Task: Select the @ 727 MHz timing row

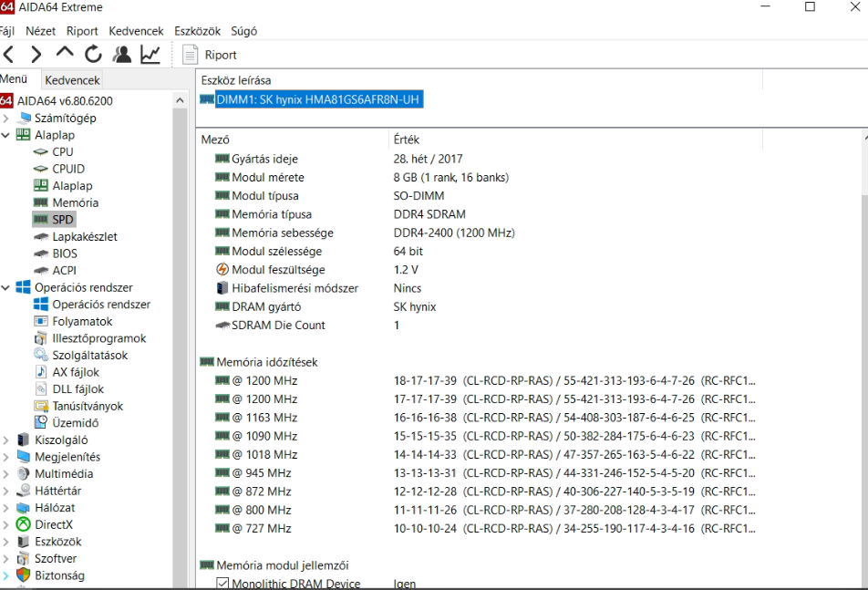Action: (485, 529)
